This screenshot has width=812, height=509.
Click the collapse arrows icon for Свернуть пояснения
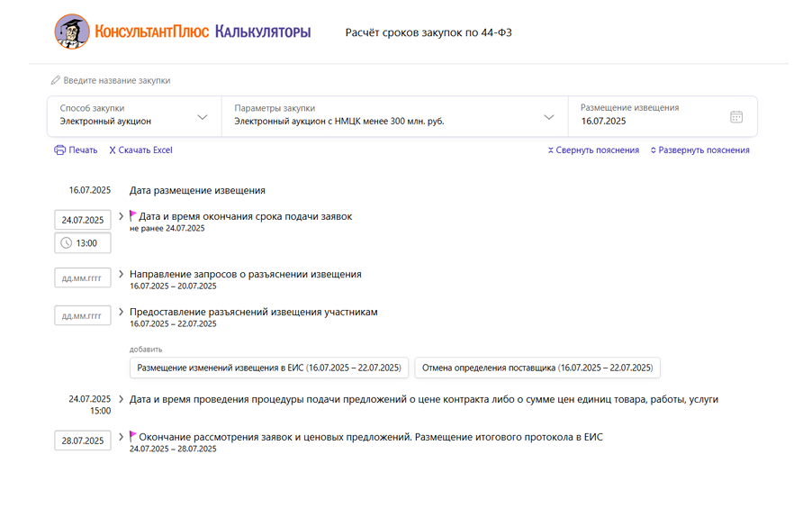click(x=550, y=150)
